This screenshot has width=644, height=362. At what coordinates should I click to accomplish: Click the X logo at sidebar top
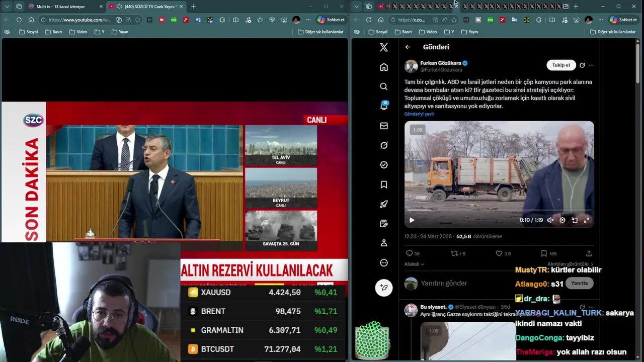pyautogui.click(x=384, y=47)
